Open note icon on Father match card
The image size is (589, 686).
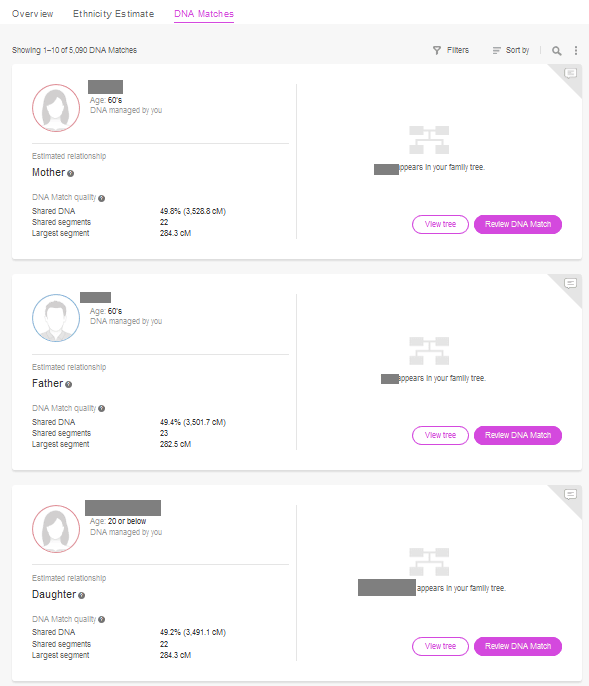click(x=570, y=284)
